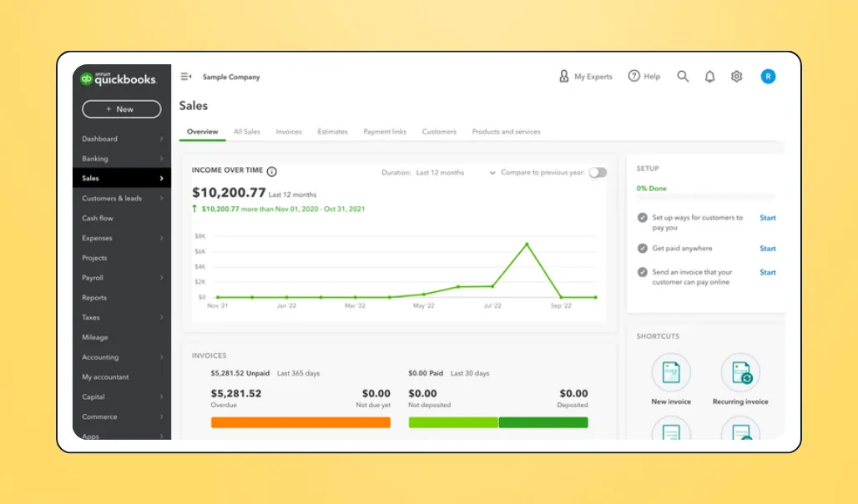Screen dimensions: 858x504
Task: Open the Products and services tab
Action: pyautogui.click(x=507, y=131)
